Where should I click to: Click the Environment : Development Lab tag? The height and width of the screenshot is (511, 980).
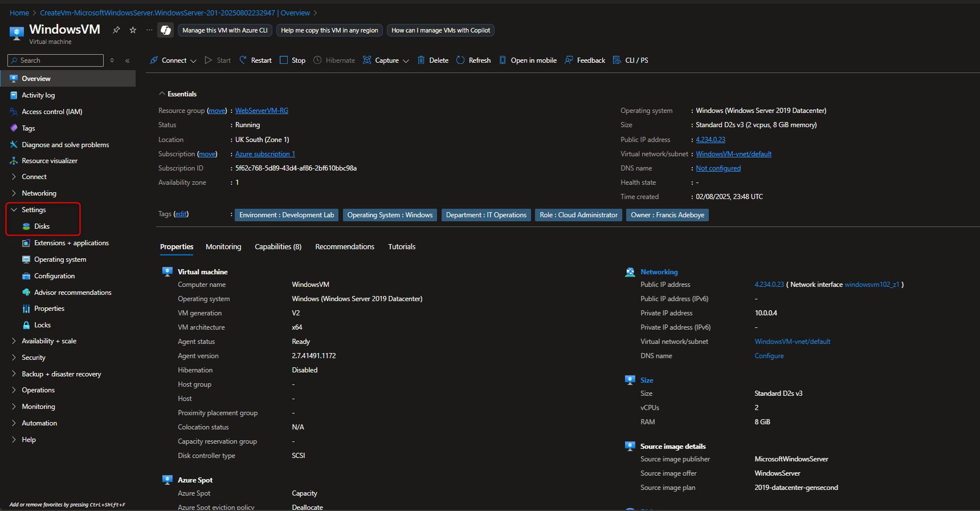[x=287, y=215]
